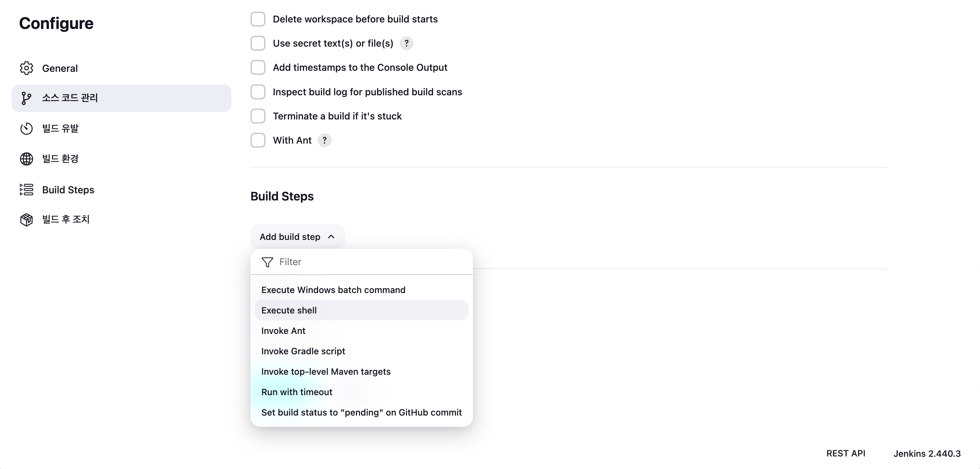Viewport: 980px width, 469px height.
Task: Enable Inspect build log for published build scans
Action: [258, 92]
